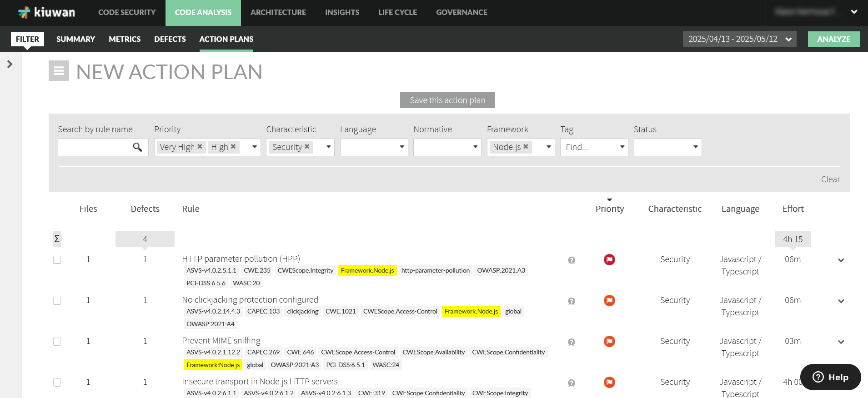Open help for Insecure transport rule
868x398 pixels.
pos(572,383)
